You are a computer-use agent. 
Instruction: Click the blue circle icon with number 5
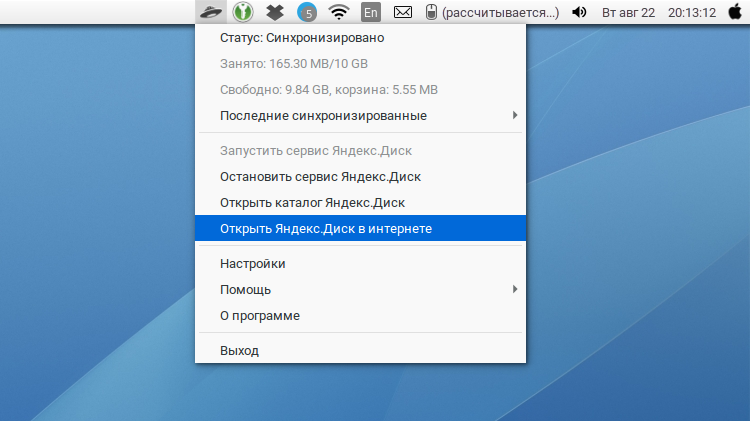tap(307, 12)
